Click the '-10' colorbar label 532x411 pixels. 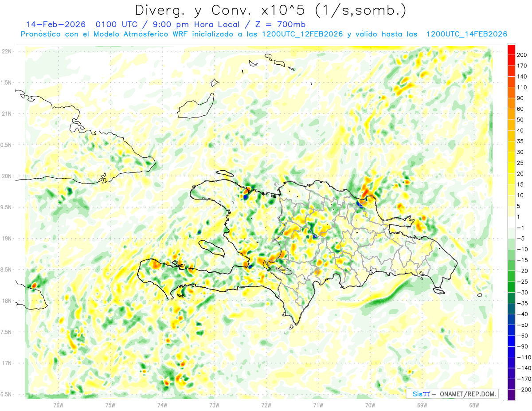pos(523,249)
